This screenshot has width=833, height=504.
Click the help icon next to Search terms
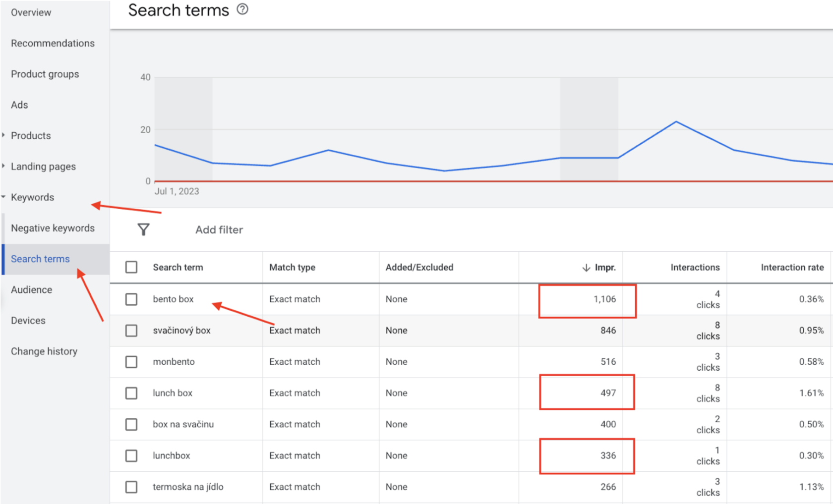[242, 9]
